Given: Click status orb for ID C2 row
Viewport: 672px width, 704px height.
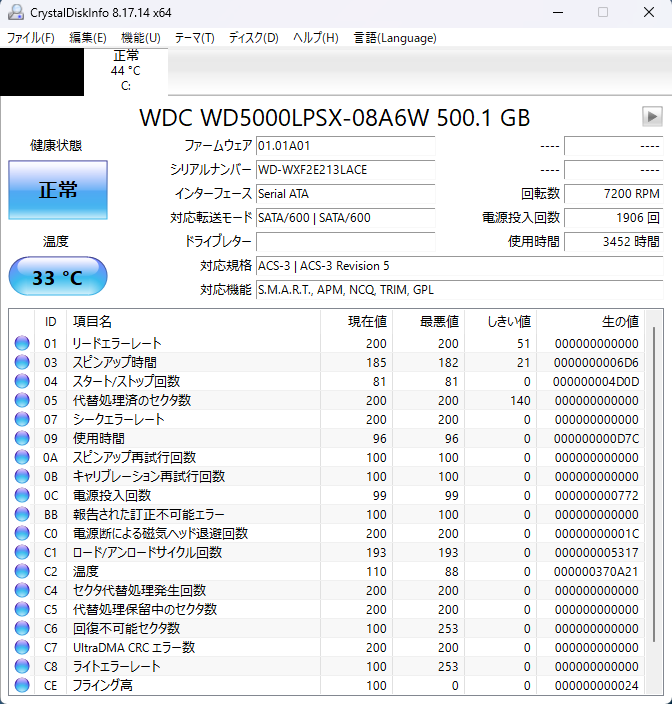Looking at the screenshot, I should click(22, 571).
